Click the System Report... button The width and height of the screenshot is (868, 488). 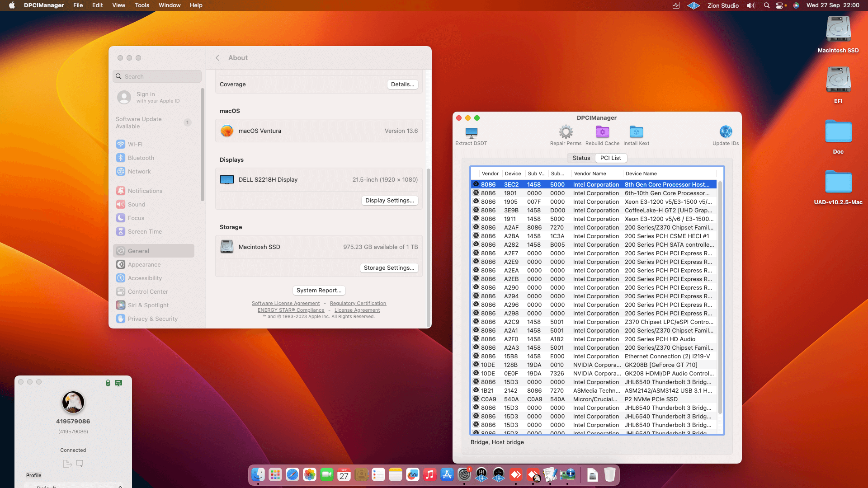[x=319, y=291]
